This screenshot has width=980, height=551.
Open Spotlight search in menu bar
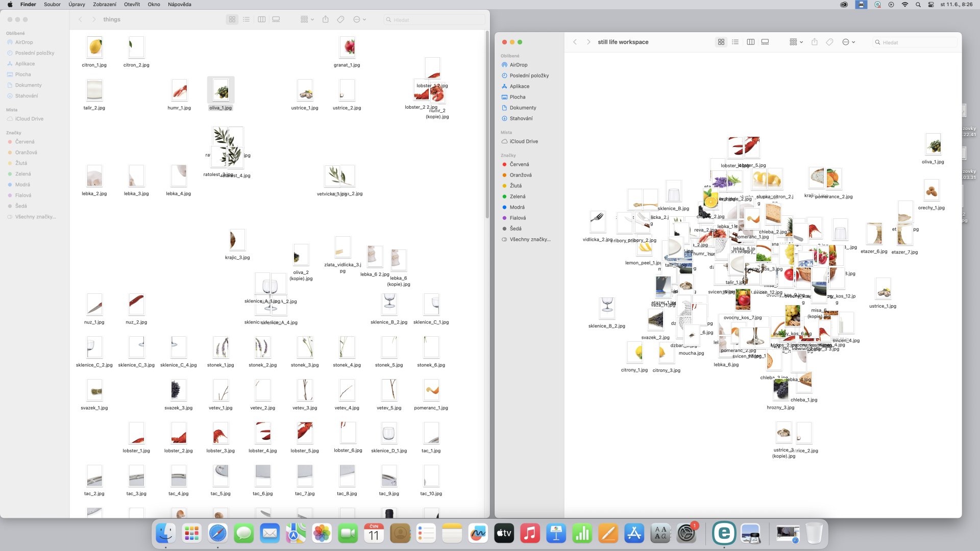pyautogui.click(x=918, y=5)
